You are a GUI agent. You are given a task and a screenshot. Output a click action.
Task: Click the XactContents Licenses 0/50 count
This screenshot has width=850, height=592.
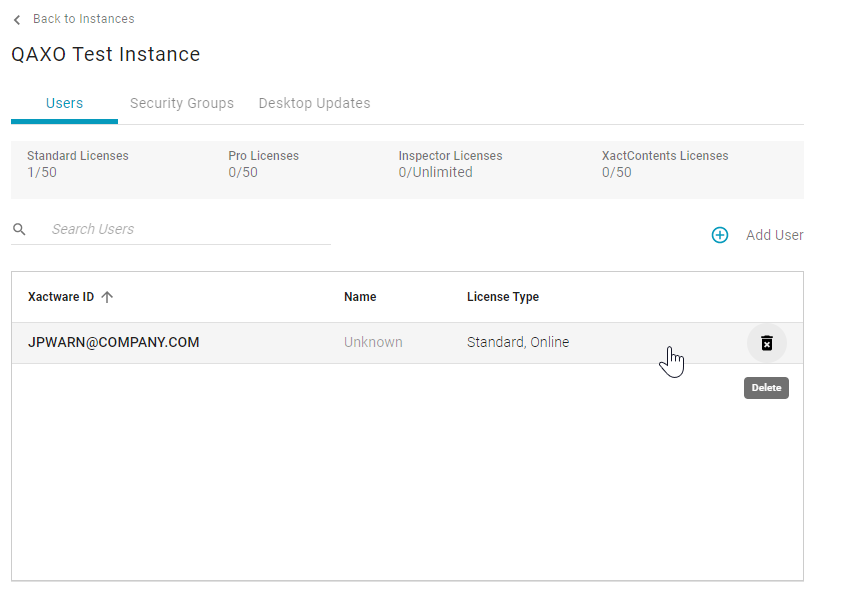616,172
